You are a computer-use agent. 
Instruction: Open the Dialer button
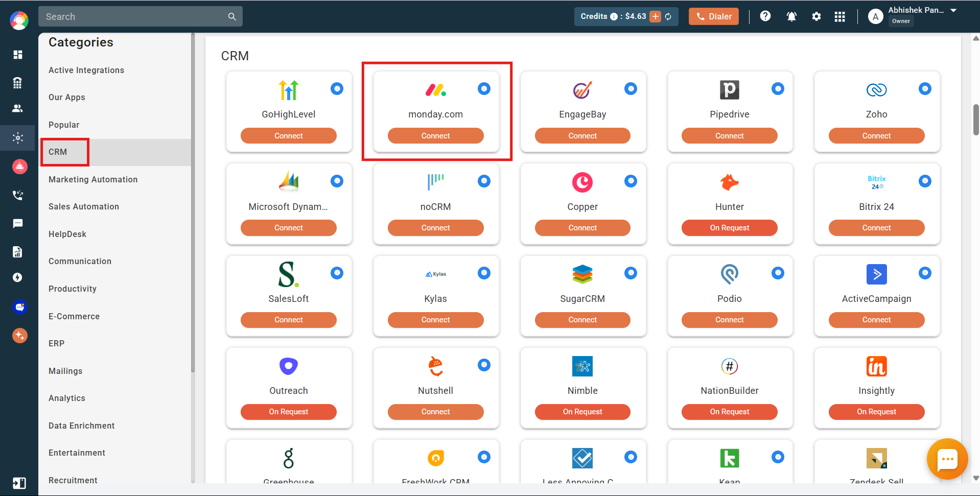coord(713,16)
